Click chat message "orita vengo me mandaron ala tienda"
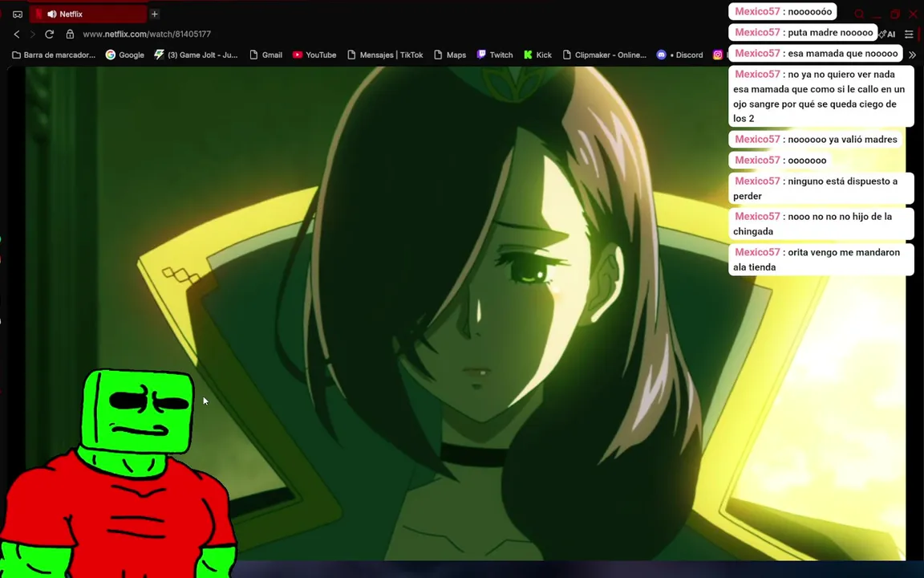Screen dimensions: 924x578 pos(821,259)
